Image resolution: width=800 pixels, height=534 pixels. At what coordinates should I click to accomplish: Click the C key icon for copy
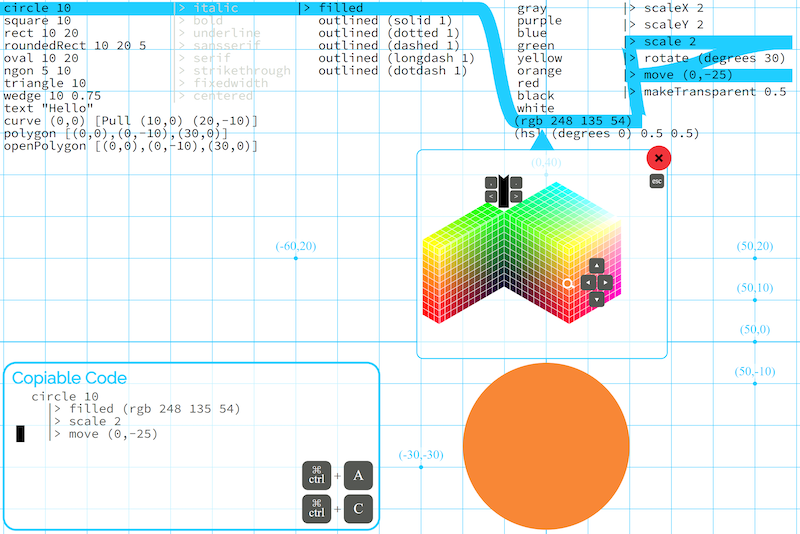[x=359, y=511]
